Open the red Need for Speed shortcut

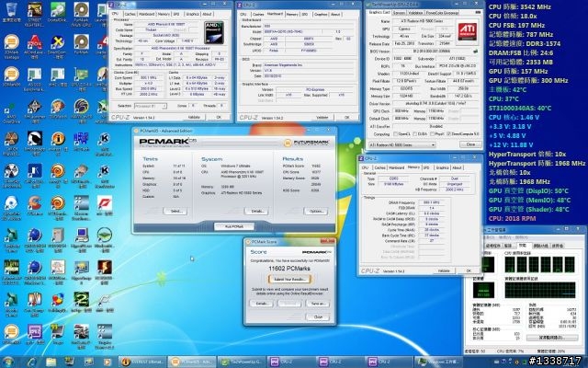[104, 206]
